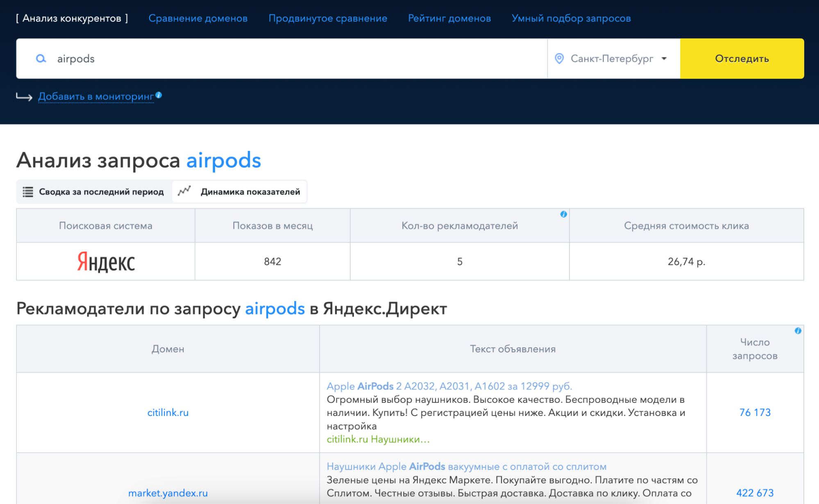Click Показов в месяц column header
The height and width of the screenshot is (504, 819).
[273, 226]
